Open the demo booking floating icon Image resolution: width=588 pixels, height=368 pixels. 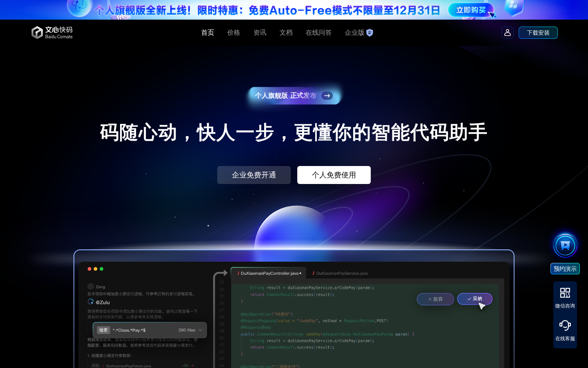(x=565, y=245)
